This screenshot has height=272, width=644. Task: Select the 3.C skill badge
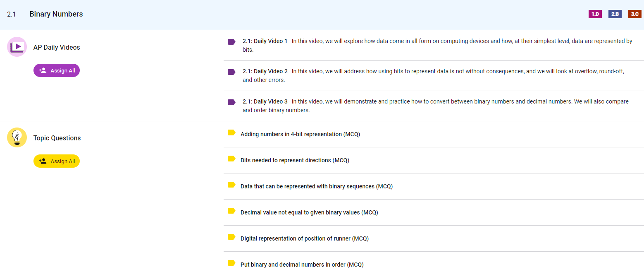[x=634, y=14]
